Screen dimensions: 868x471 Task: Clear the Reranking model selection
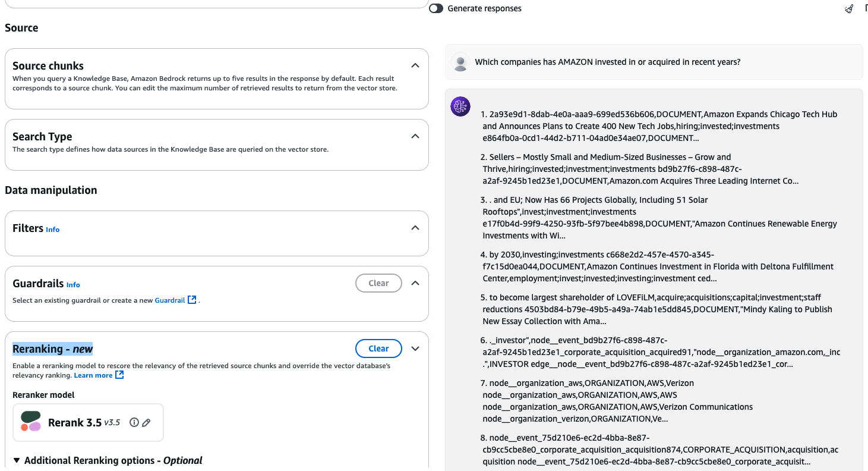[378, 348]
